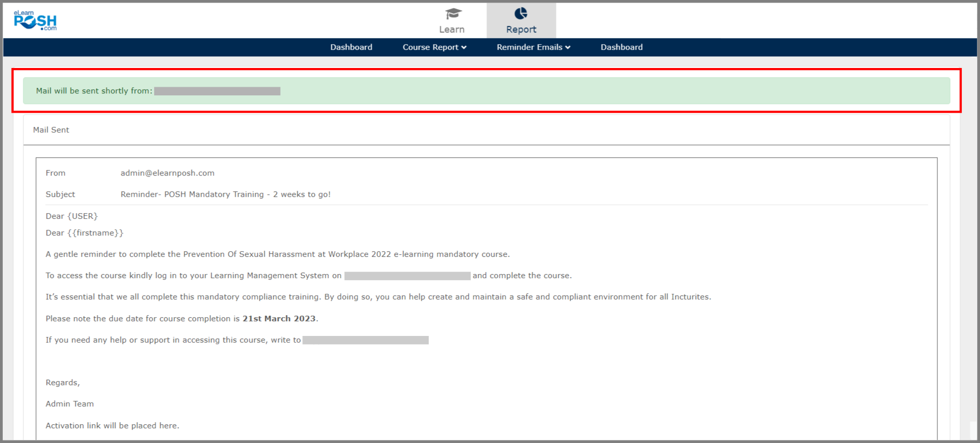Click the redacted support email address

pyautogui.click(x=365, y=340)
